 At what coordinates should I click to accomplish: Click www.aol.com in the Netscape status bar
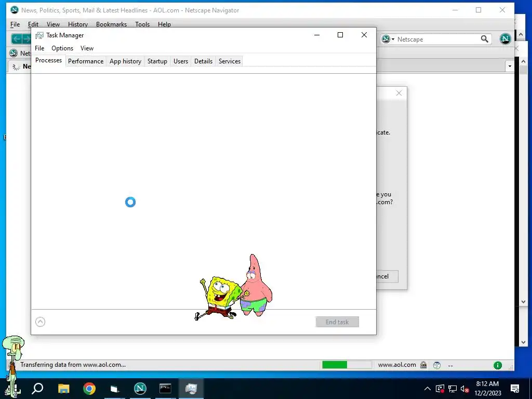[397, 365]
